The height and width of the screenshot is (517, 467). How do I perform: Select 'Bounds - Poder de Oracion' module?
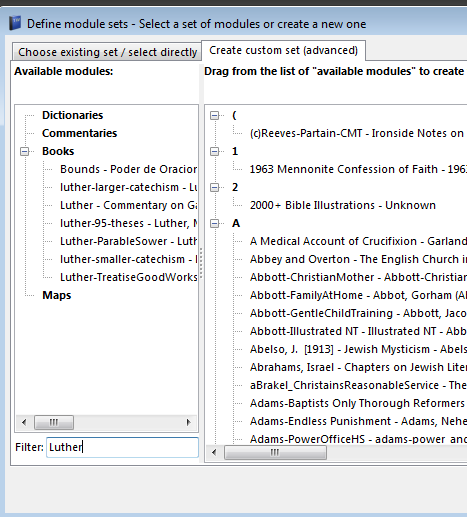(128, 169)
